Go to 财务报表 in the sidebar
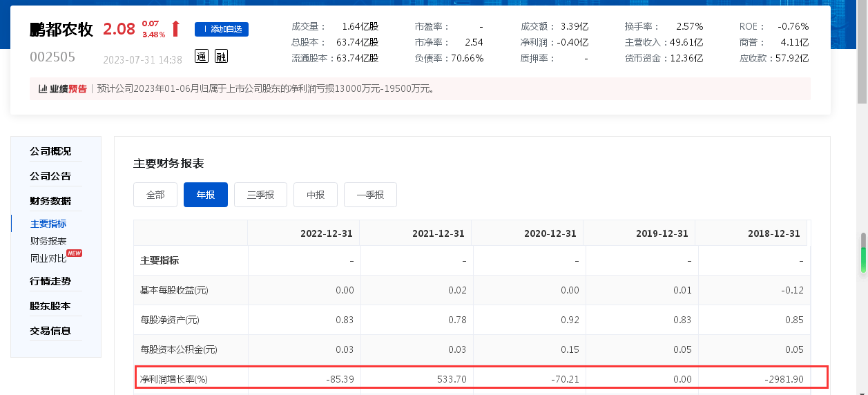Image resolution: width=868 pixels, height=395 pixels. pos(48,241)
